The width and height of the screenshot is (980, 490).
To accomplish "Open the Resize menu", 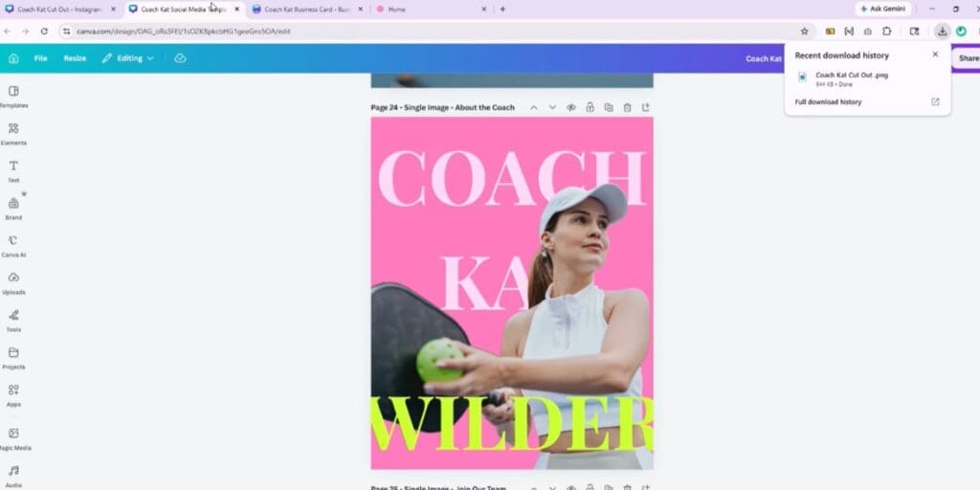I will (75, 58).
